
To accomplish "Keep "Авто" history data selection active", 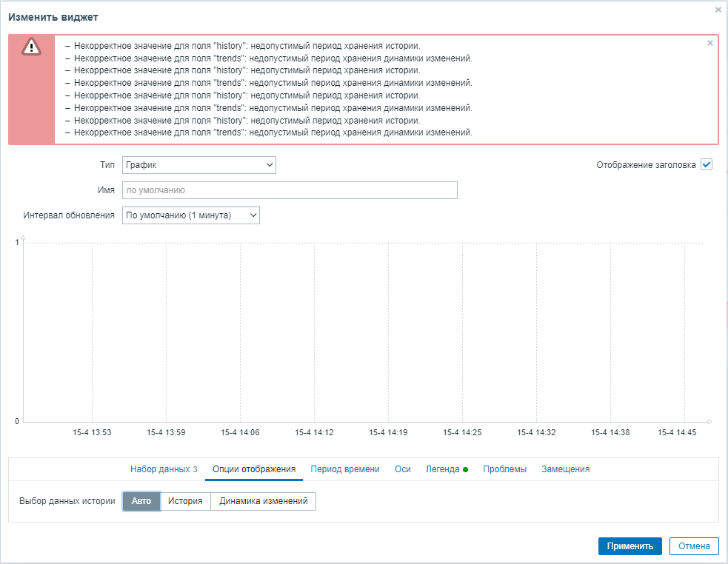I will click(x=141, y=501).
